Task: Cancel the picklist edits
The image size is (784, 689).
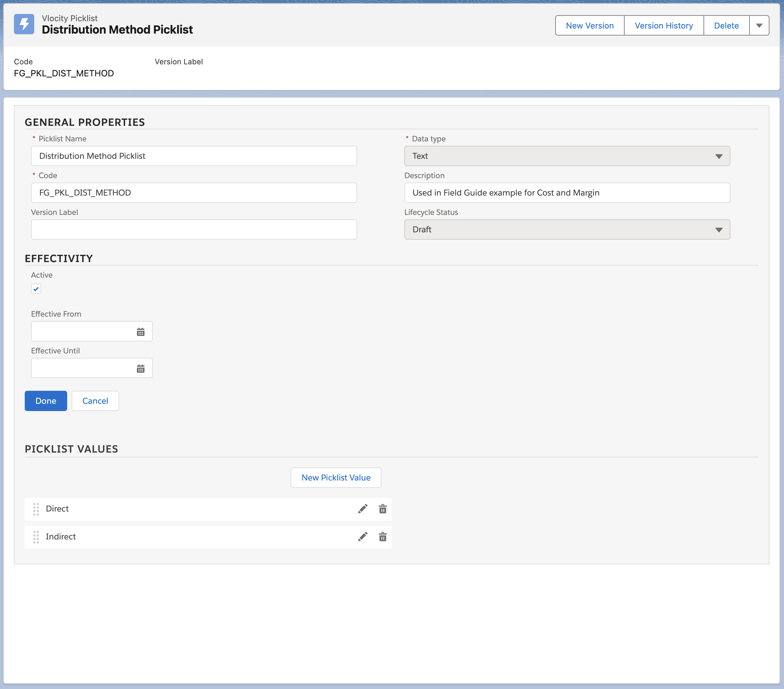Action: pos(95,401)
